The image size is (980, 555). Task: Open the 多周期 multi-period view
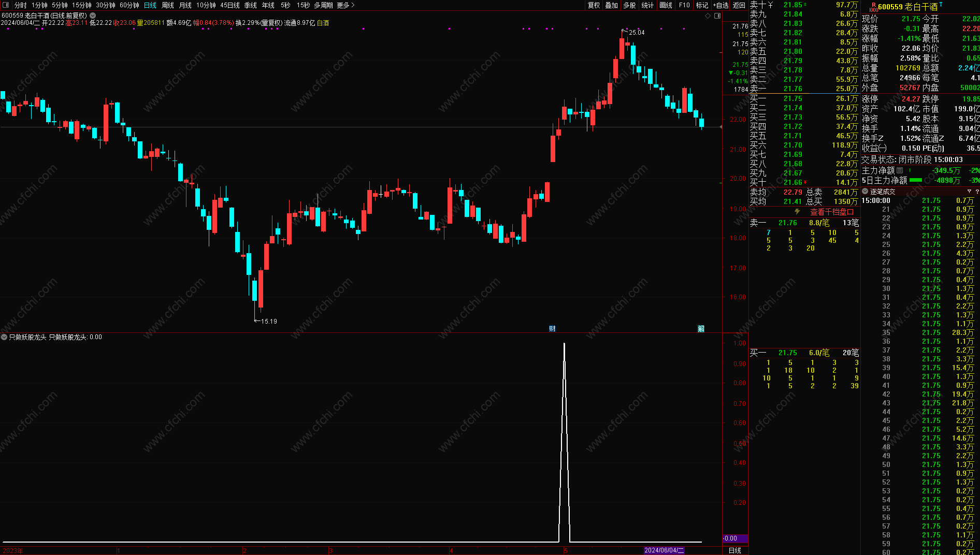pos(323,5)
